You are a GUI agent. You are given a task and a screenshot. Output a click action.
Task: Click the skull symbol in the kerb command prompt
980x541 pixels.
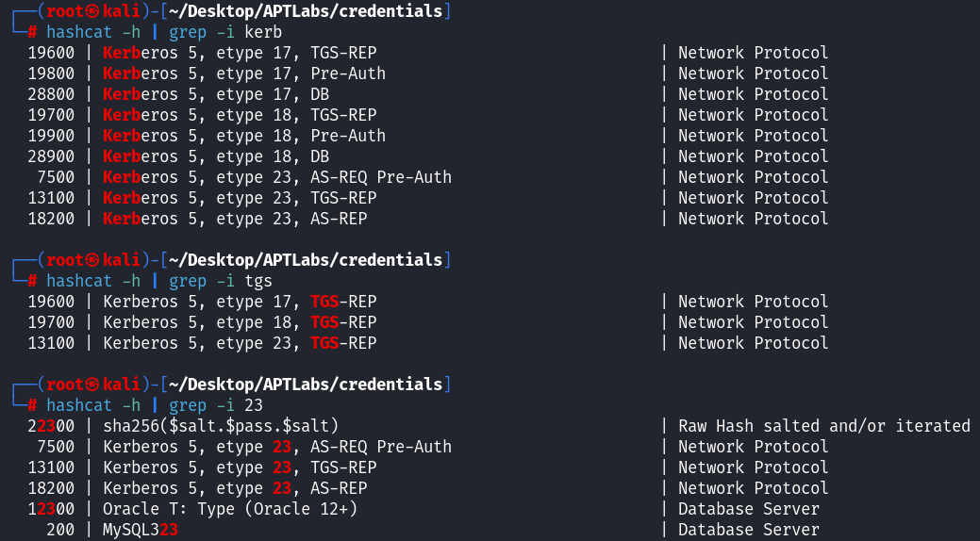coord(90,11)
